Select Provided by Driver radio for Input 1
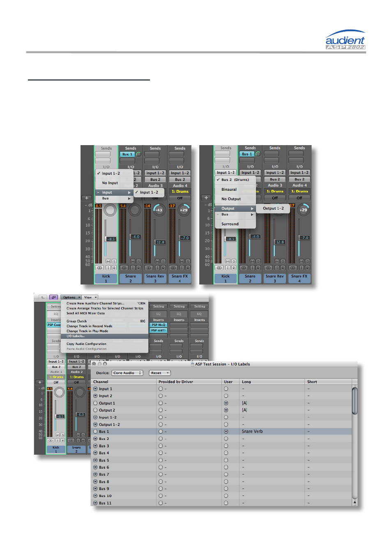The height and width of the screenshot is (555, 392). click(x=161, y=388)
